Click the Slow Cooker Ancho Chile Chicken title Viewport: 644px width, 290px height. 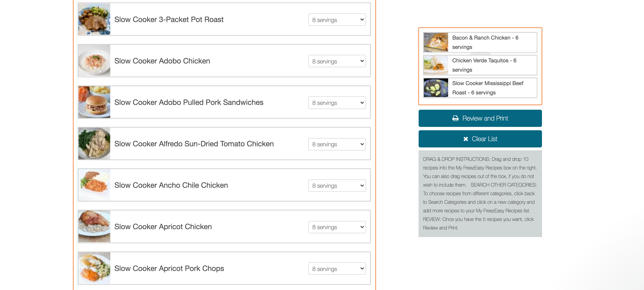click(171, 185)
